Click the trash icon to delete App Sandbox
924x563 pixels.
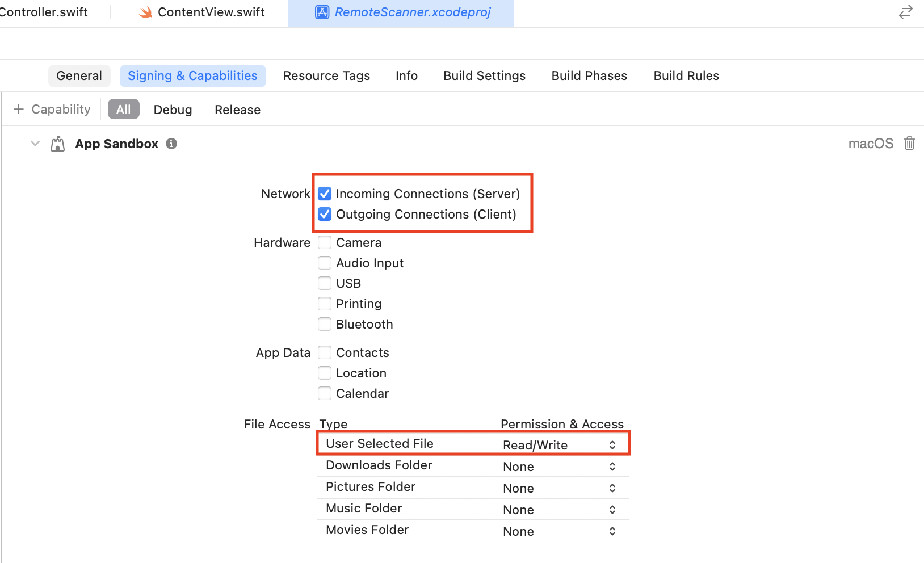(909, 143)
